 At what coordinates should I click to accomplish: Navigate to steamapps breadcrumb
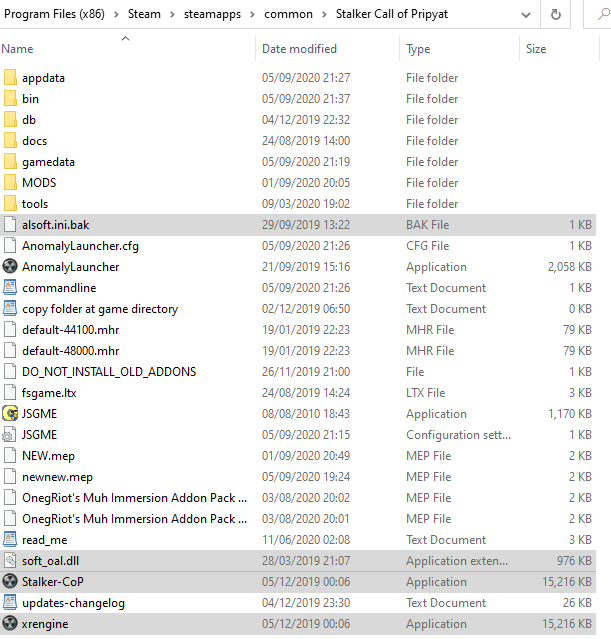(x=212, y=14)
